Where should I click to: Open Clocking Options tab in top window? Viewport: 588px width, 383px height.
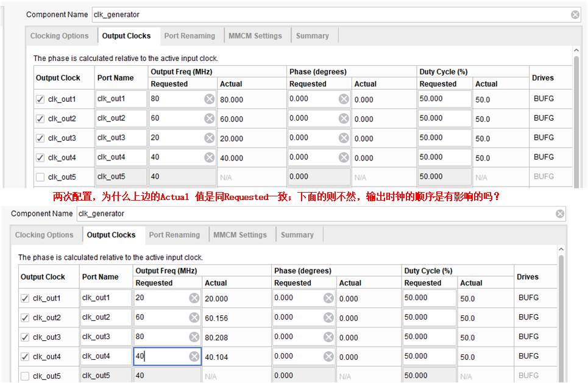point(59,36)
